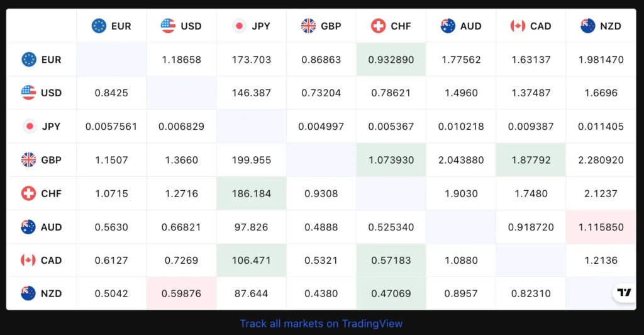Select the GBP to JPY rate 199.955
The height and width of the screenshot is (335, 644).
coord(251,160)
